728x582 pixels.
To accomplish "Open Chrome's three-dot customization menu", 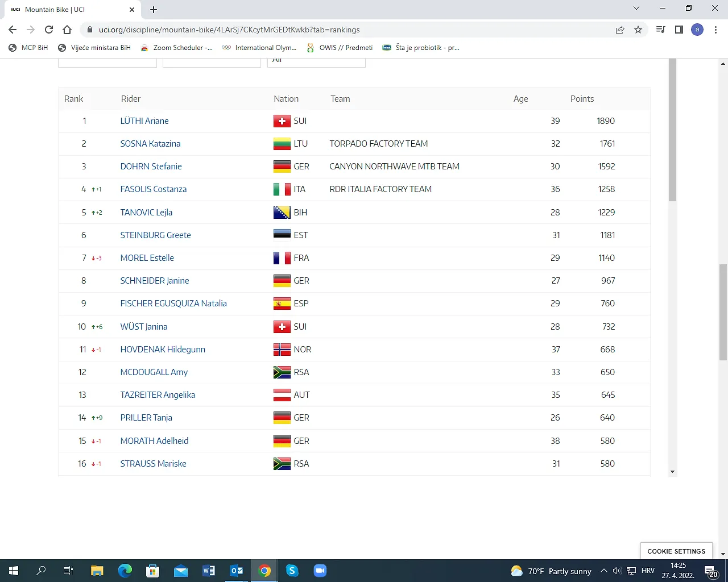I will 715,30.
